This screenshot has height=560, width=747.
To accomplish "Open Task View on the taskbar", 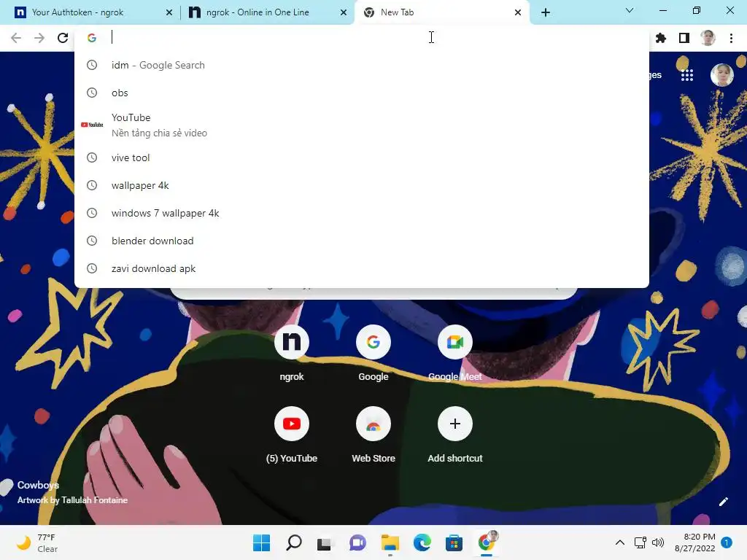I will [x=325, y=542].
